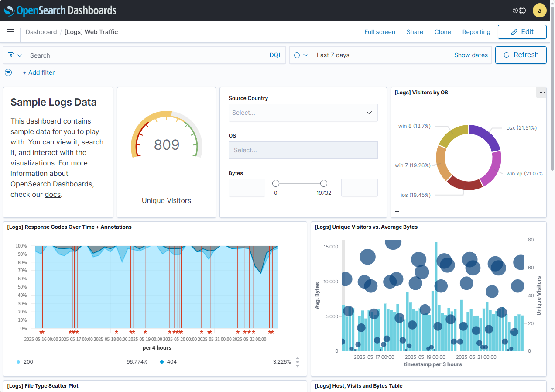555x392 pixels.
Task: Click the Edit button
Action: pos(522,32)
